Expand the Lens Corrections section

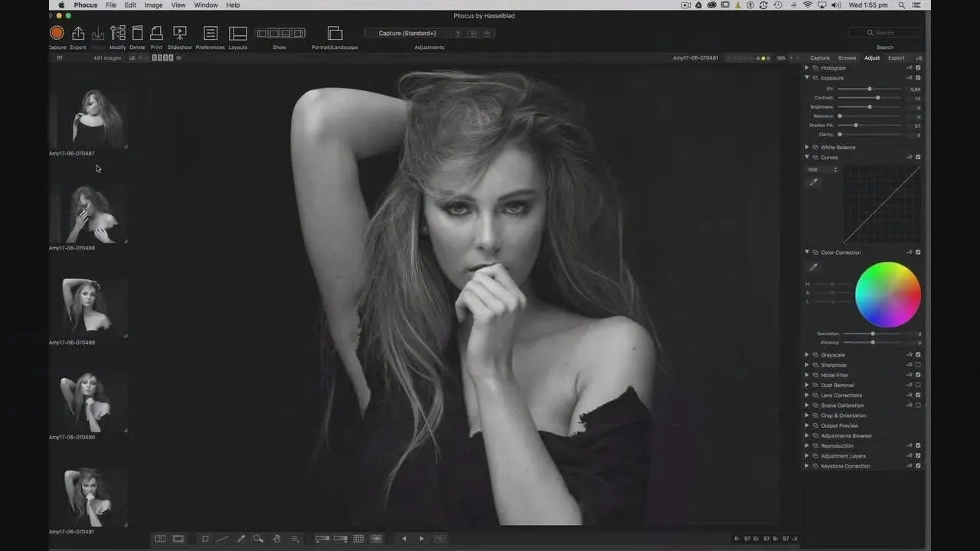pos(806,396)
